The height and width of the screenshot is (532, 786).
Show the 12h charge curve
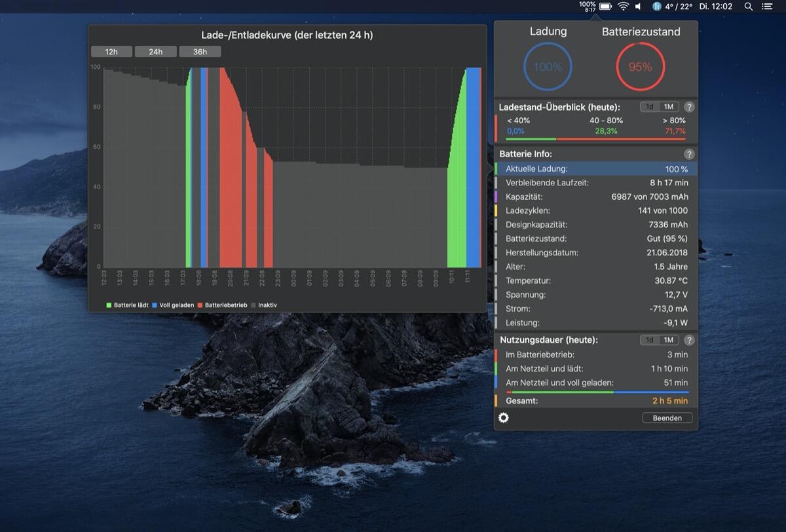111,52
